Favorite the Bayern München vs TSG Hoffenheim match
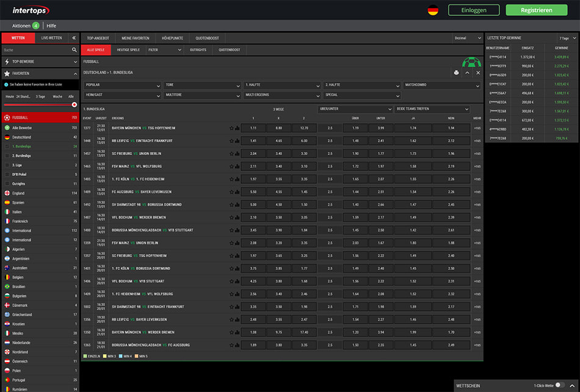Image resolution: width=580 pixels, height=392 pixels. (x=231, y=128)
